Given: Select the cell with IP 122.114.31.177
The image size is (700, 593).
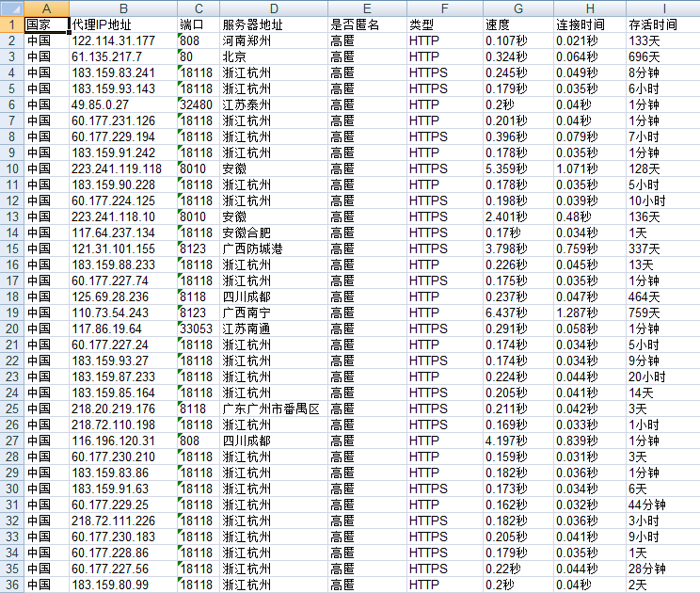Looking at the screenshot, I should coord(122,40).
